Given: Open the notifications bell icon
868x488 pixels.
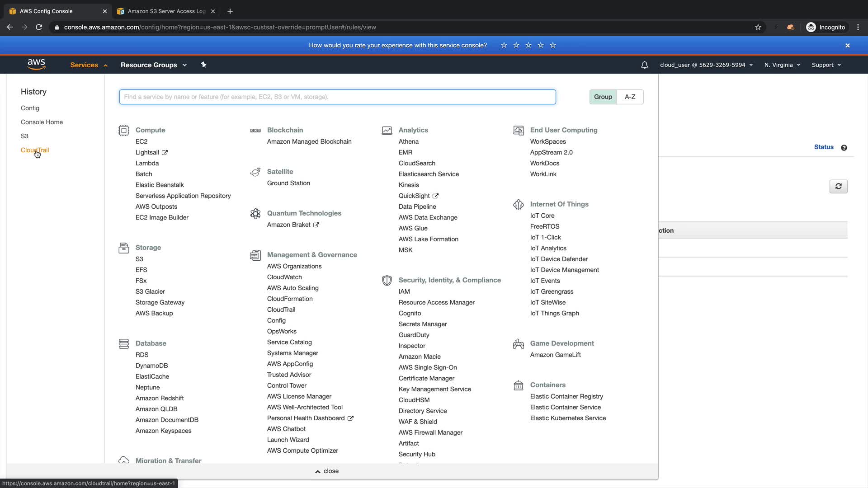Looking at the screenshot, I should 645,65.
